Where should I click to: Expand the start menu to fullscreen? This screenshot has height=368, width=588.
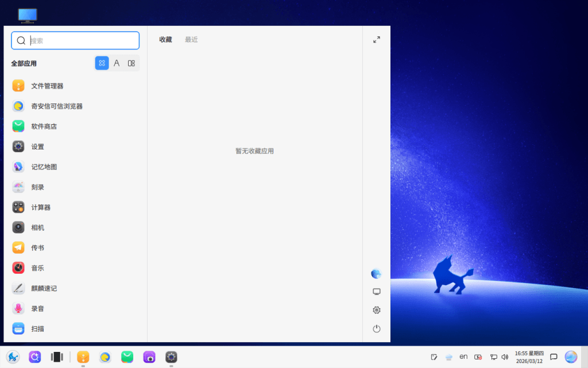point(377,40)
